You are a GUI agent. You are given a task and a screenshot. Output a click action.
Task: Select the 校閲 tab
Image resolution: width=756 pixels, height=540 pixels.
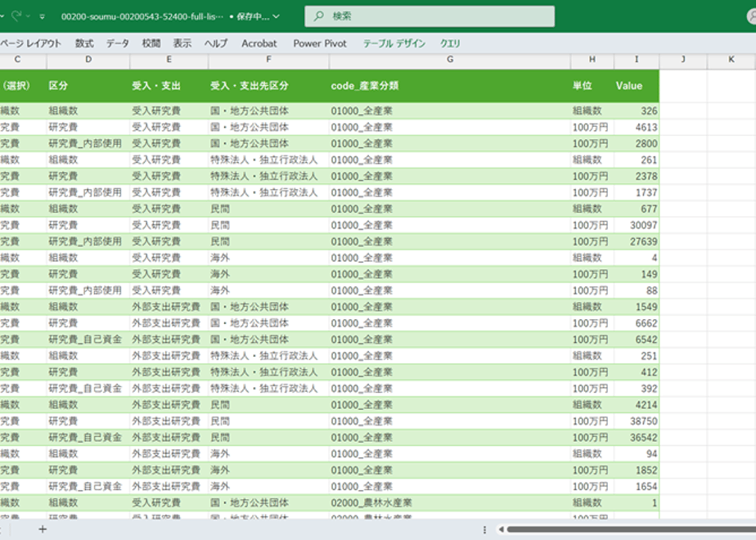point(151,43)
